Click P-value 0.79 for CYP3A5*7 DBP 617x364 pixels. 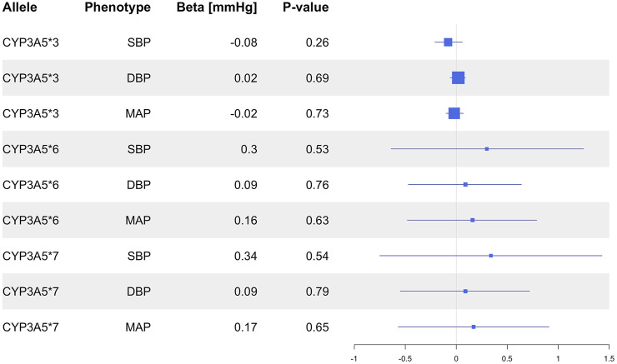pyautogui.click(x=317, y=292)
